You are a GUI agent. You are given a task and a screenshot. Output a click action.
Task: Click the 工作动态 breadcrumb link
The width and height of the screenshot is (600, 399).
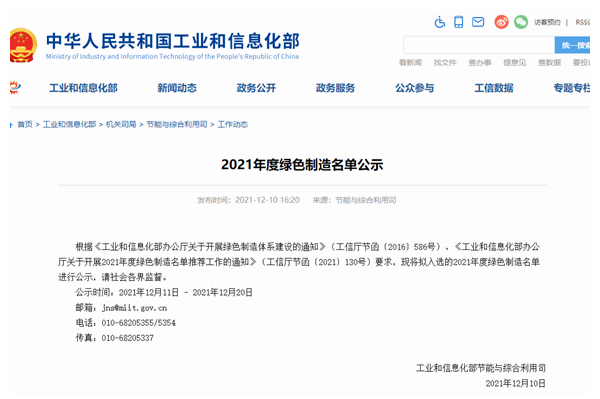click(x=233, y=124)
